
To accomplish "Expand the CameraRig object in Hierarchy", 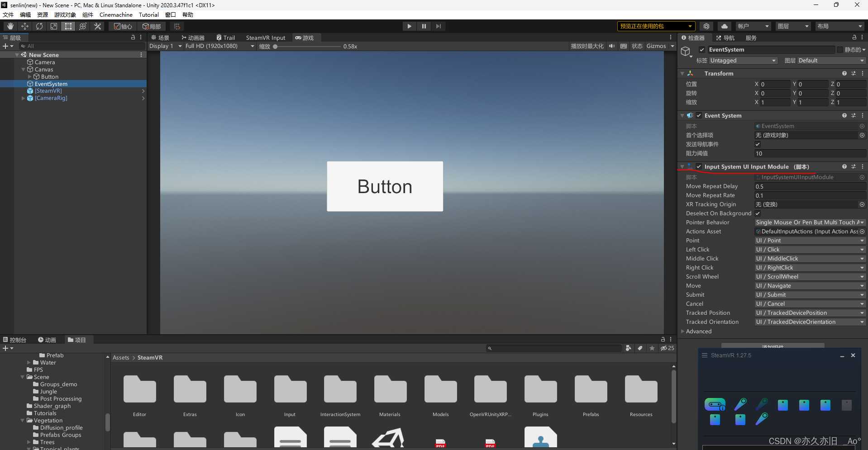I will pyautogui.click(x=23, y=98).
